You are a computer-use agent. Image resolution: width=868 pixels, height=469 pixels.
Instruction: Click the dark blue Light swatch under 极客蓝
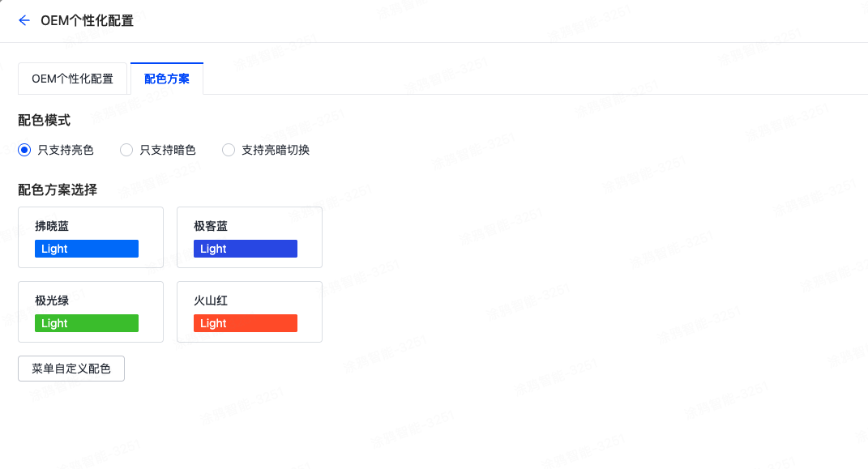(x=246, y=249)
